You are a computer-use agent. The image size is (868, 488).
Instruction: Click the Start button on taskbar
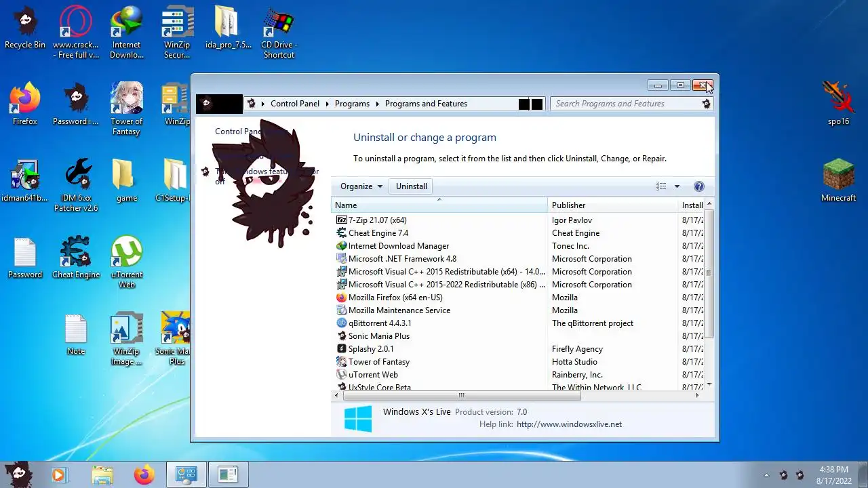click(x=18, y=474)
